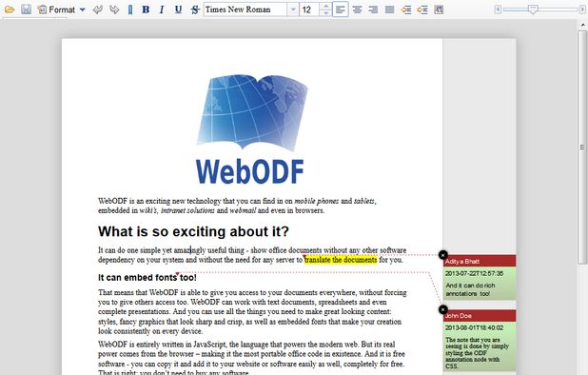Click subheading 'It can embed fonts too!'
The image size is (588, 375).
pyautogui.click(x=147, y=278)
